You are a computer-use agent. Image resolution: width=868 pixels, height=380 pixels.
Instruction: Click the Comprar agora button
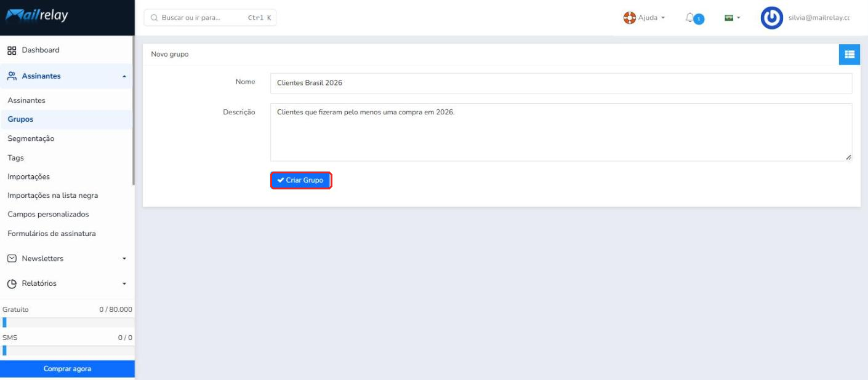(67, 369)
